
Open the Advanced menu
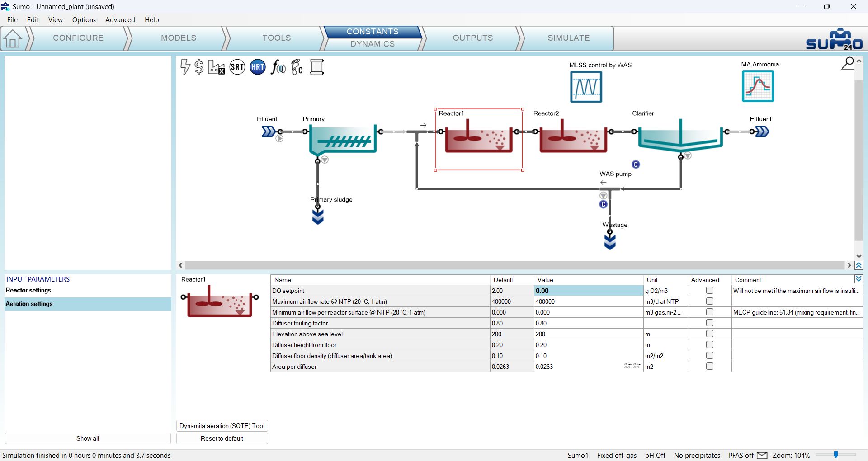pos(120,20)
